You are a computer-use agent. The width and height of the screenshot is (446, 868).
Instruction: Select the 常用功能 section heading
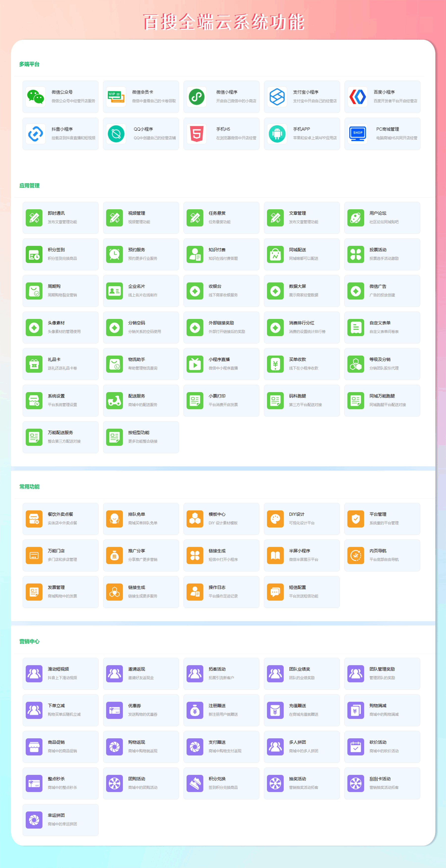pyautogui.click(x=29, y=487)
